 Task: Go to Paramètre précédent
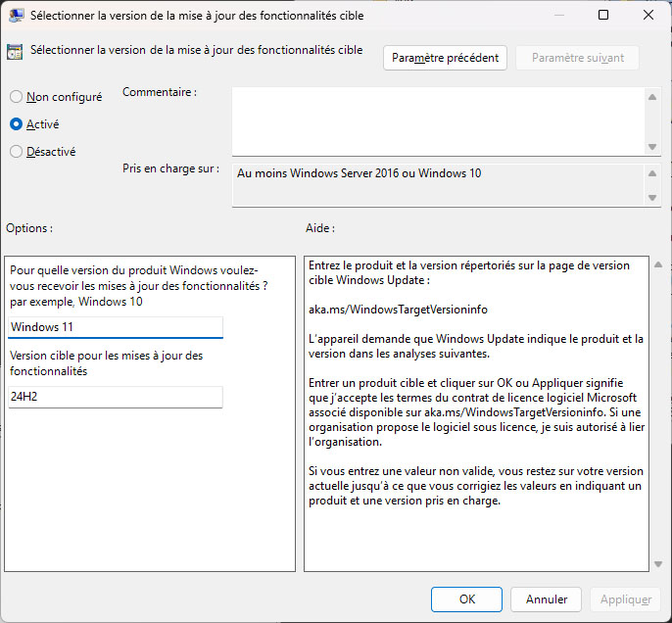click(445, 58)
